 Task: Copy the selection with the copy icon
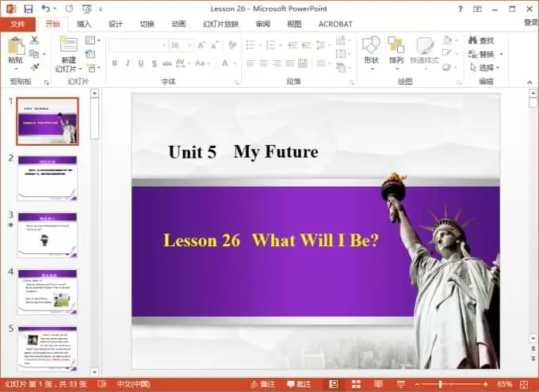(x=34, y=54)
